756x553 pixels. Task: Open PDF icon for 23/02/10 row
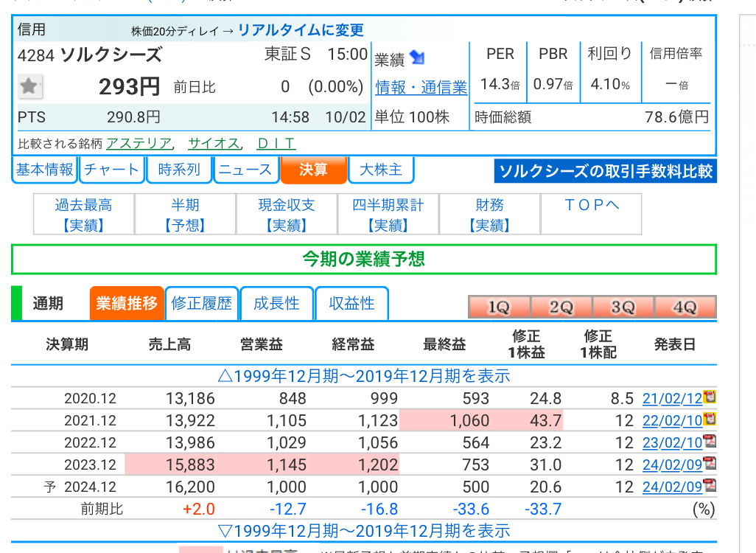pyautogui.click(x=710, y=441)
